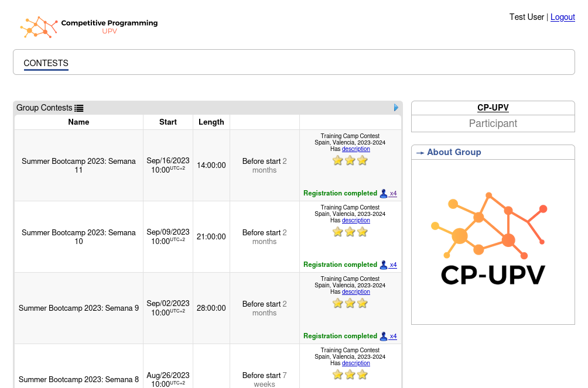Click the arrow icon beside About Group
Screen dimensions: 588x388
(420, 153)
